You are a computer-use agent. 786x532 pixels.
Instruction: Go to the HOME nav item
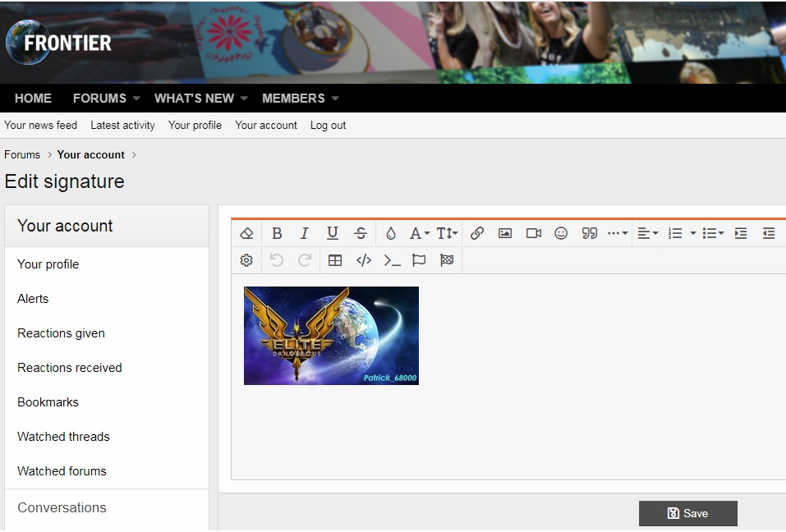pos(33,99)
